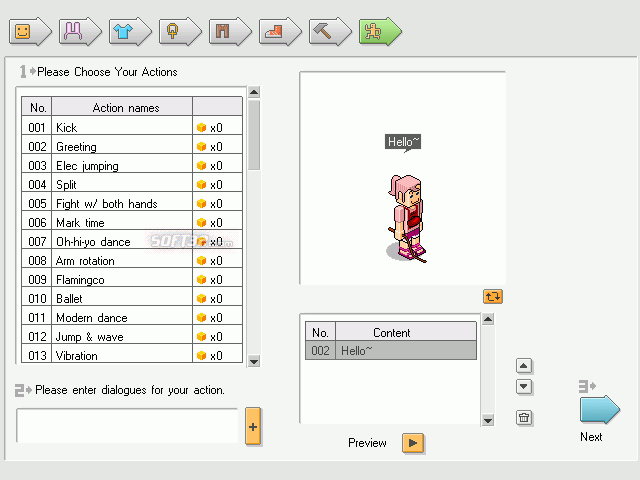This screenshot has height=480, width=640.
Task: Select the Kick action row
Action: click(132, 127)
